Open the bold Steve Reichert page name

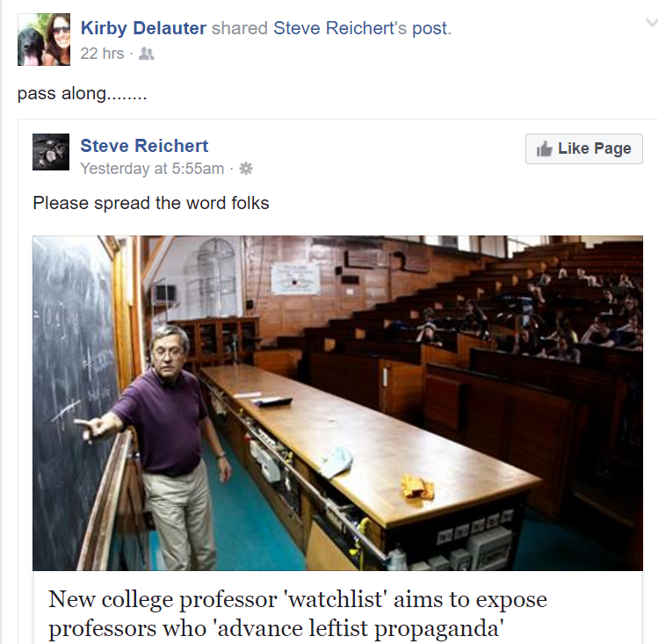pos(144,146)
